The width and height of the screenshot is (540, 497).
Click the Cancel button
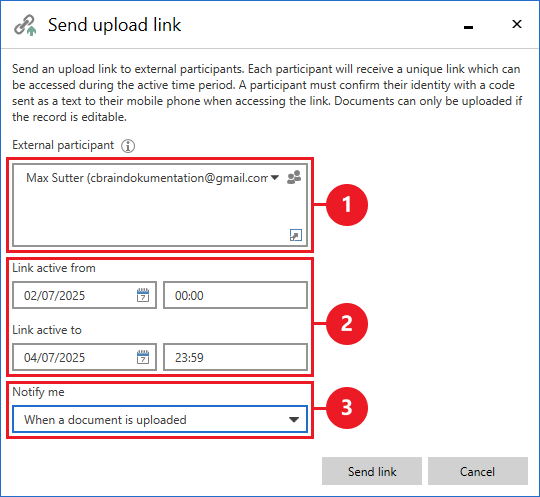coord(478,471)
